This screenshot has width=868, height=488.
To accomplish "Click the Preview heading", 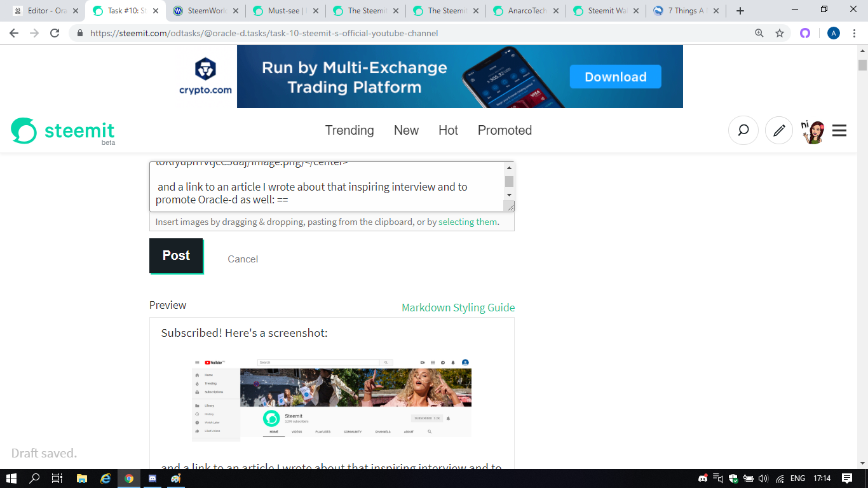I will [x=168, y=305].
